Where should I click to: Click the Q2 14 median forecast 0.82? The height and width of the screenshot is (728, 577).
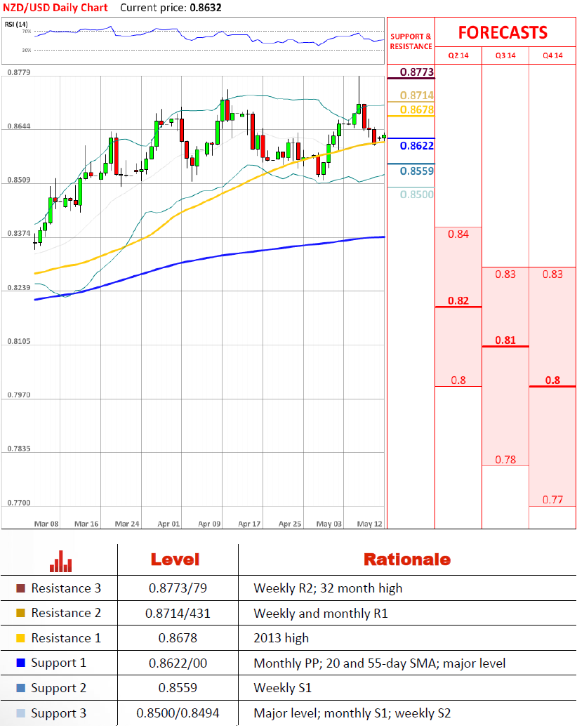458,301
